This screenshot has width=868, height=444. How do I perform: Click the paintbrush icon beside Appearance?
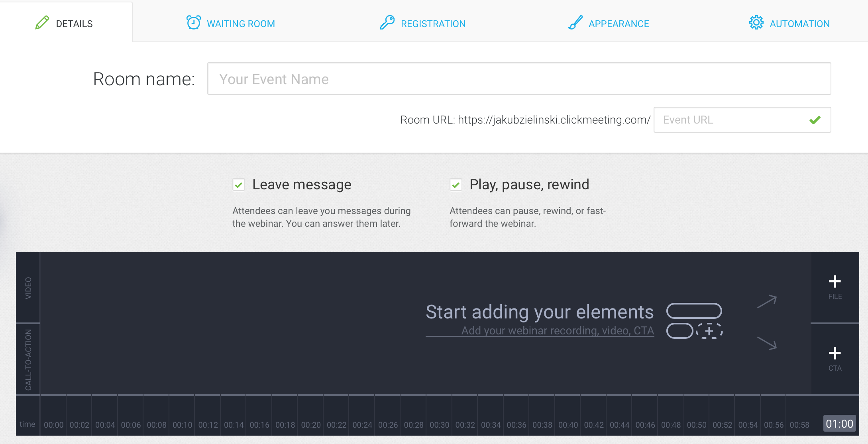click(574, 23)
